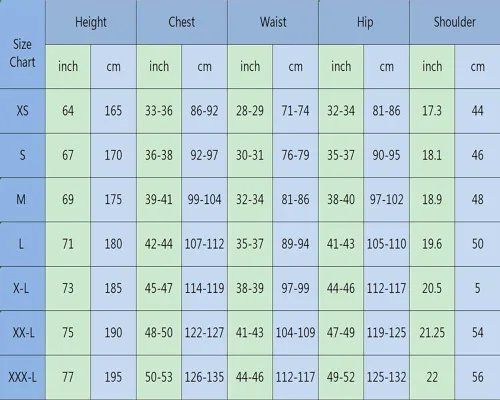Click the Waist column header

point(273,22)
